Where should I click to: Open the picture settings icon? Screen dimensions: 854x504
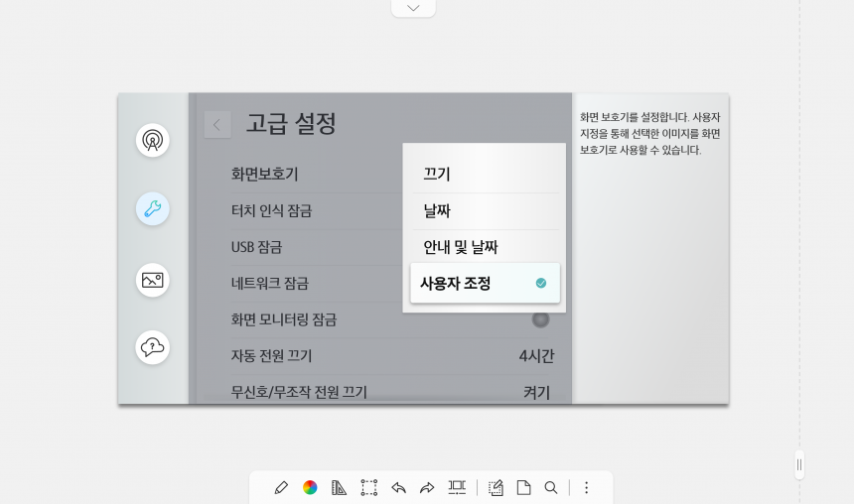(x=153, y=280)
